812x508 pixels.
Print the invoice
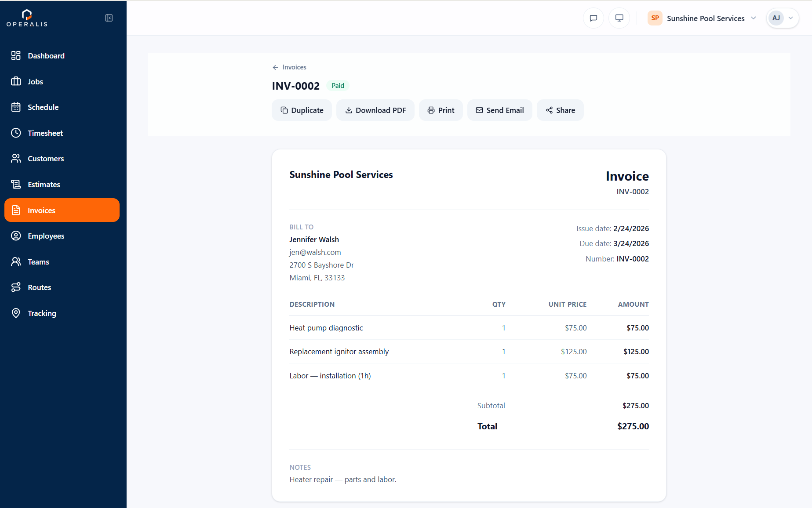pyautogui.click(x=441, y=110)
